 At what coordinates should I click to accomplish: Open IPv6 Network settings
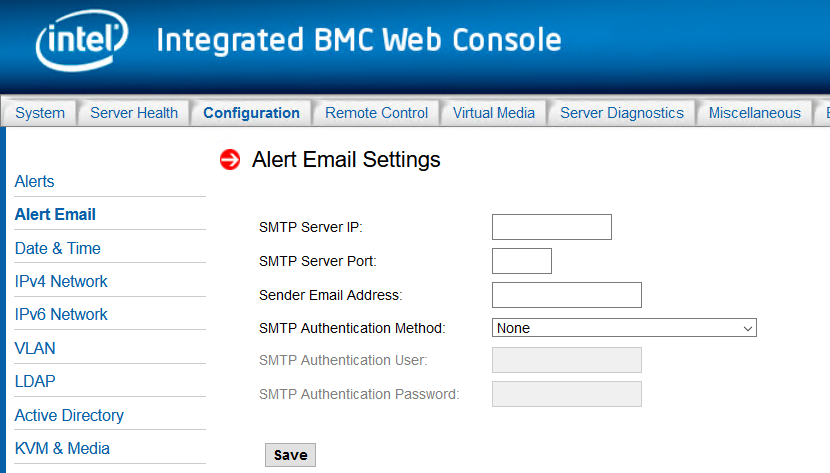click(61, 314)
